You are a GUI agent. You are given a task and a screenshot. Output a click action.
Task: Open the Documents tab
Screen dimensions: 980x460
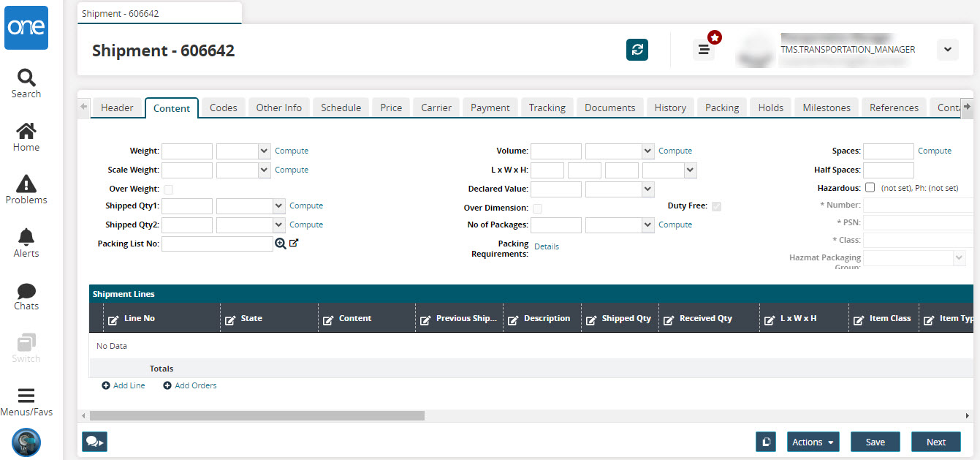(x=610, y=108)
